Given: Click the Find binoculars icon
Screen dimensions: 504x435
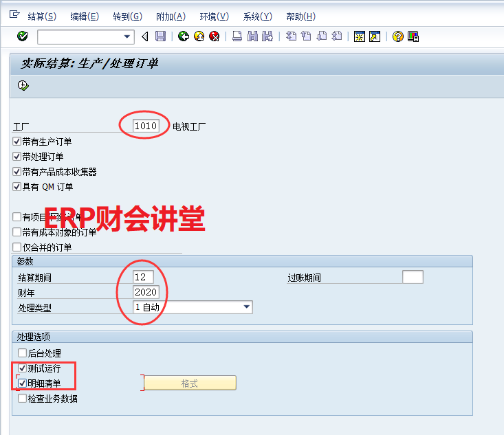Looking at the screenshot, I should coord(252,36).
